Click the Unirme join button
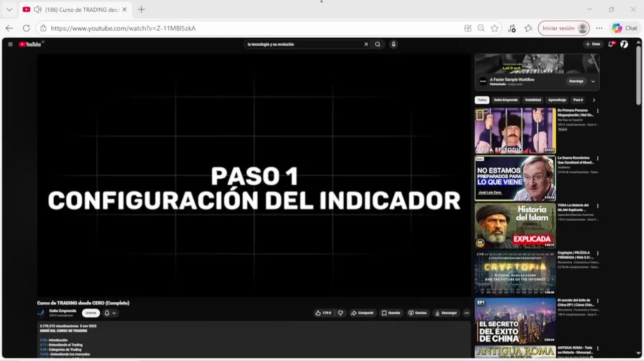644x361 pixels. coord(91,313)
